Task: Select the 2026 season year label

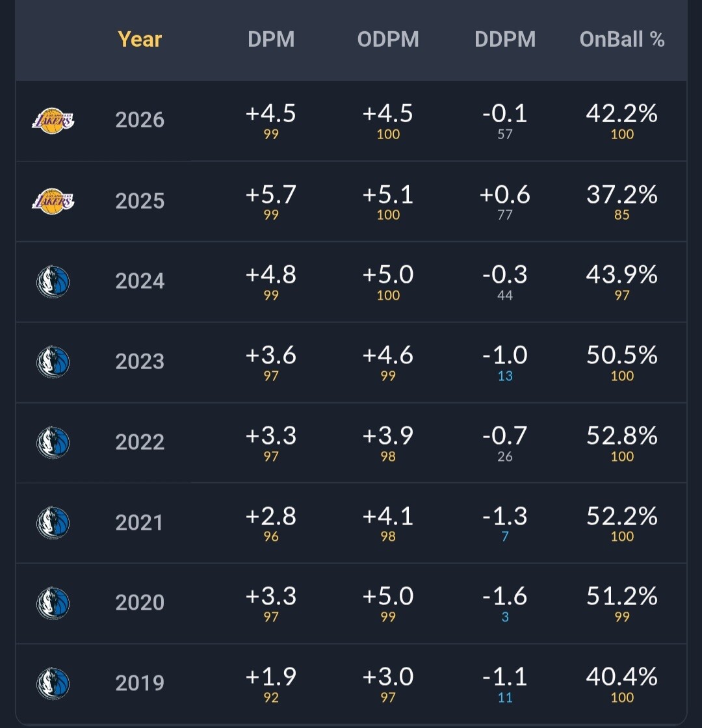Action: click(x=140, y=120)
